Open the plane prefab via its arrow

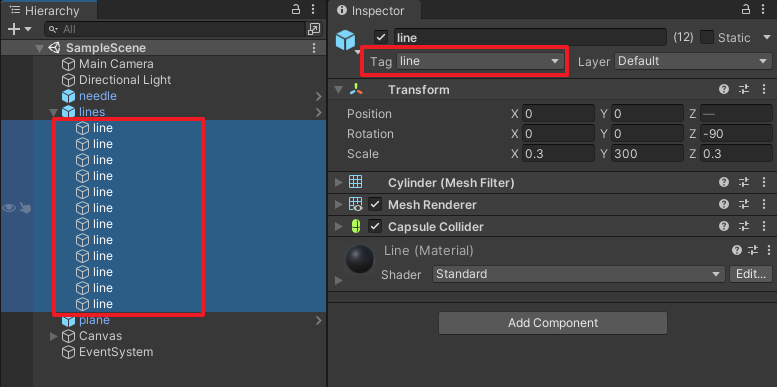pyautogui.click(x=319, y=321)
